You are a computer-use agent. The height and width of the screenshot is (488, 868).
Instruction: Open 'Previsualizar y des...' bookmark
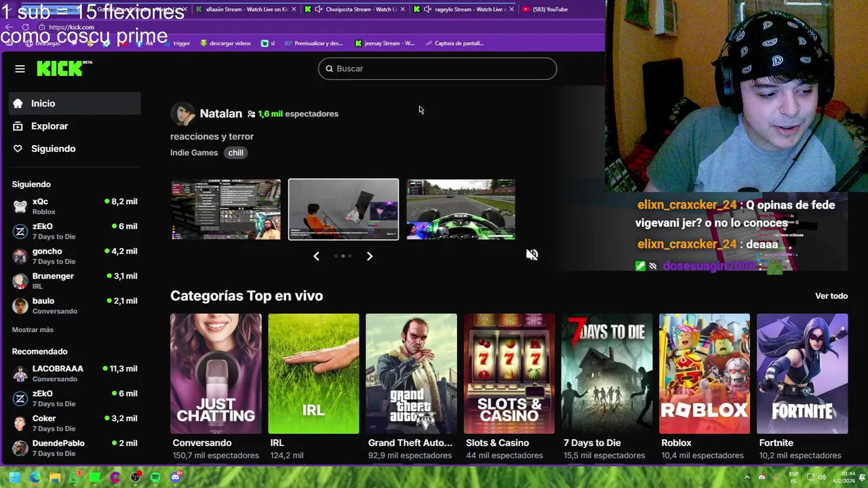tap(313, 43)
